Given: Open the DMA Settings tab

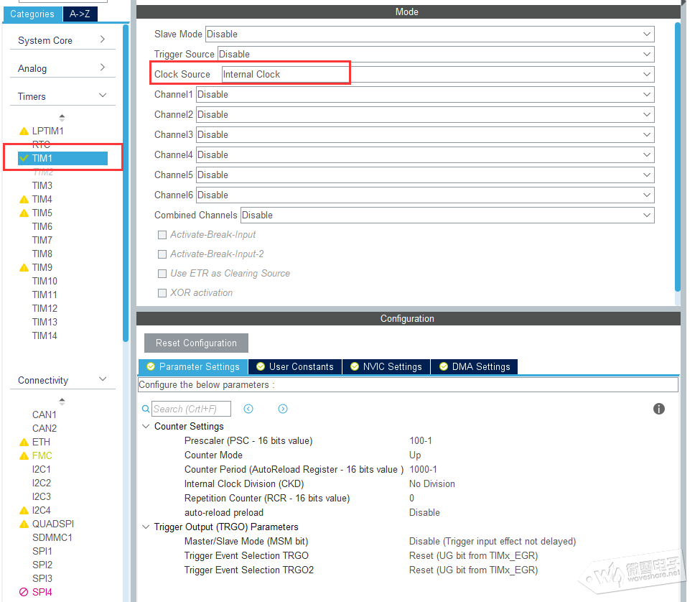Looking at the screenshot, I should tap(474, 366).
